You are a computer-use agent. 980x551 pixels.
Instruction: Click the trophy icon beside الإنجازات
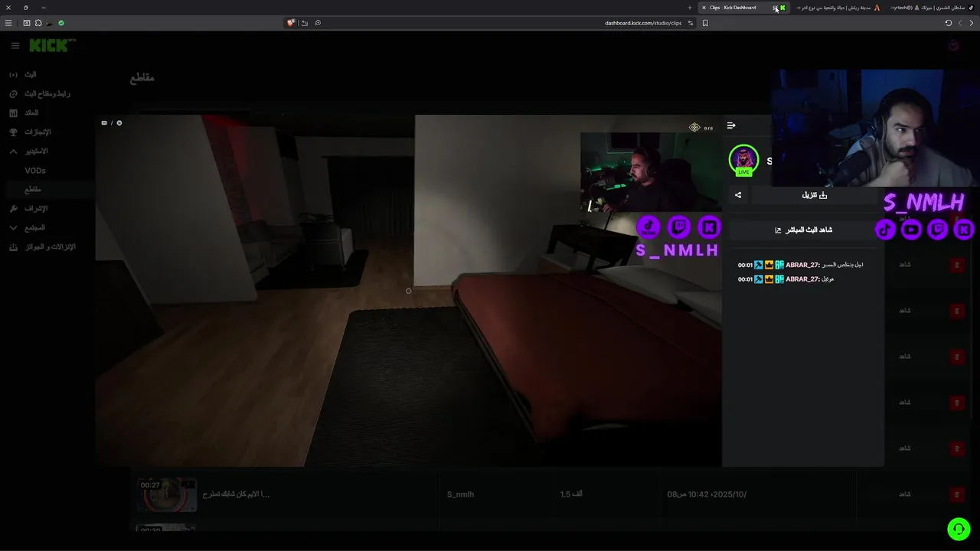(13, 132)
